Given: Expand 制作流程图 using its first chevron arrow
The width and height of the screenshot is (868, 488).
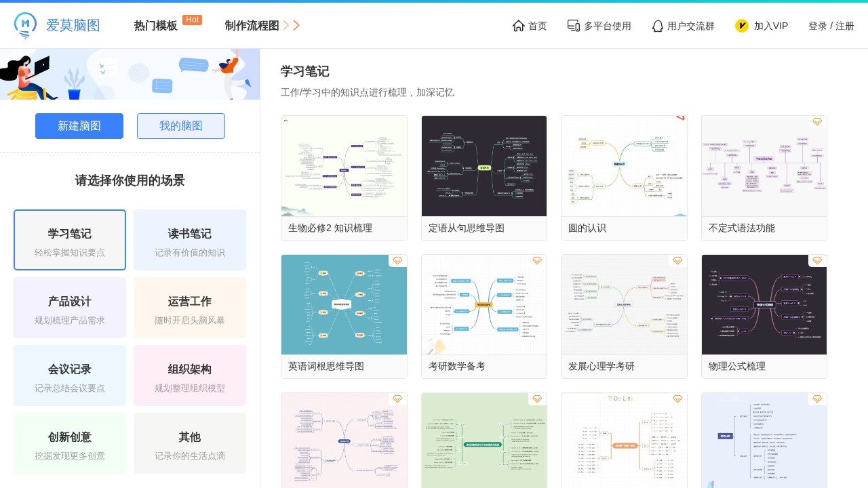Looking at the screenshot, I should point(288,25).
